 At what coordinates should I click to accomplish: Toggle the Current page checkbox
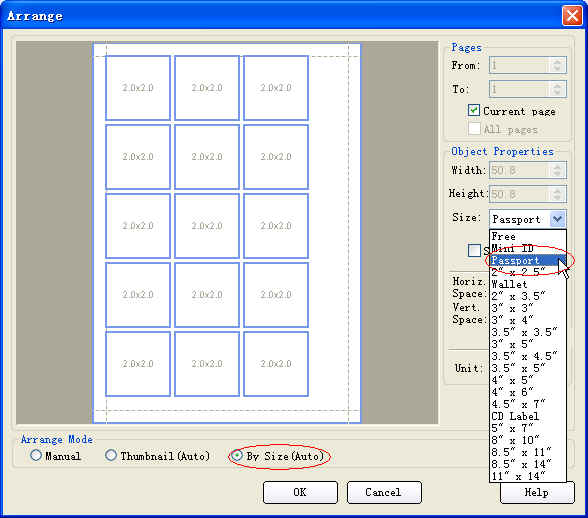(x=474, y=111)
